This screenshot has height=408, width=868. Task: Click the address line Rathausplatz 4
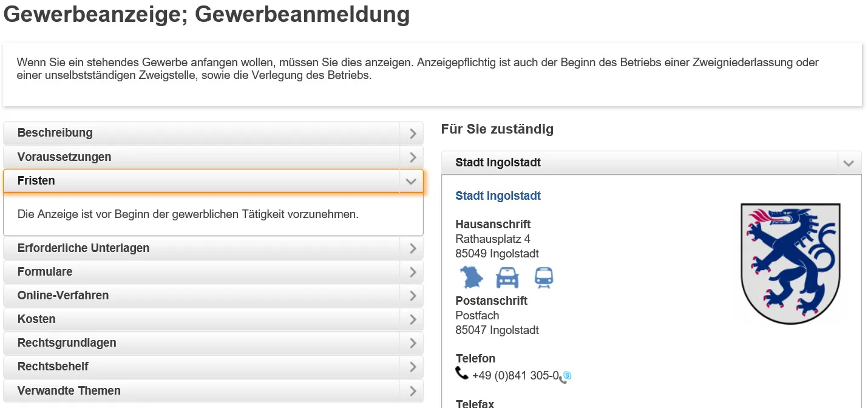pyautogui.click(x=493, y=239)
